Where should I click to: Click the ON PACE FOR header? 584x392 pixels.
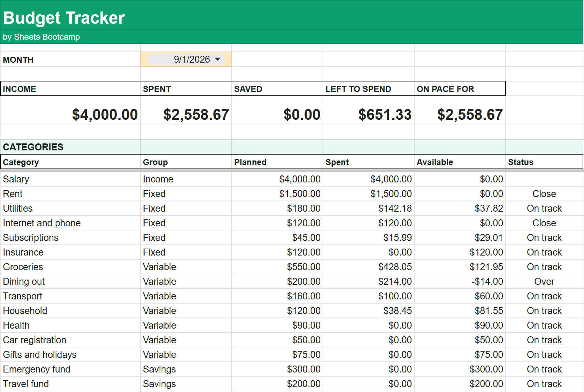pyautogui.click(x=460, y=89)
